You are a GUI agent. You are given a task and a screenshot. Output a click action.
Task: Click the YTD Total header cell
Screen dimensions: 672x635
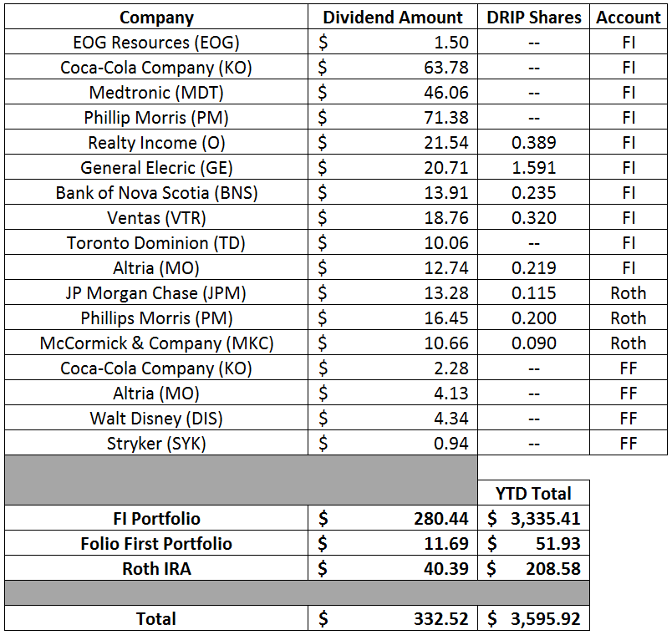[x=532, y=493]
